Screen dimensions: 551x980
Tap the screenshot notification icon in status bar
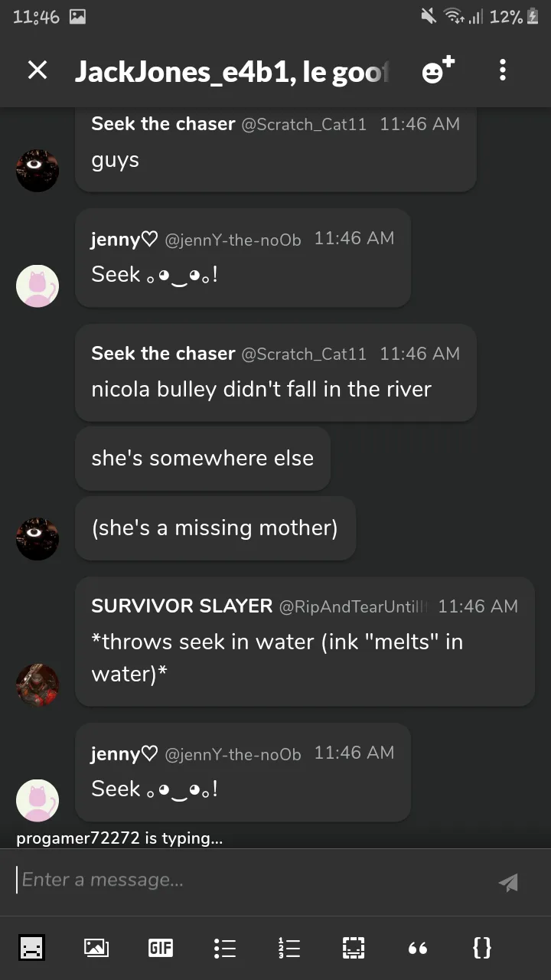[x=77, y=17]
